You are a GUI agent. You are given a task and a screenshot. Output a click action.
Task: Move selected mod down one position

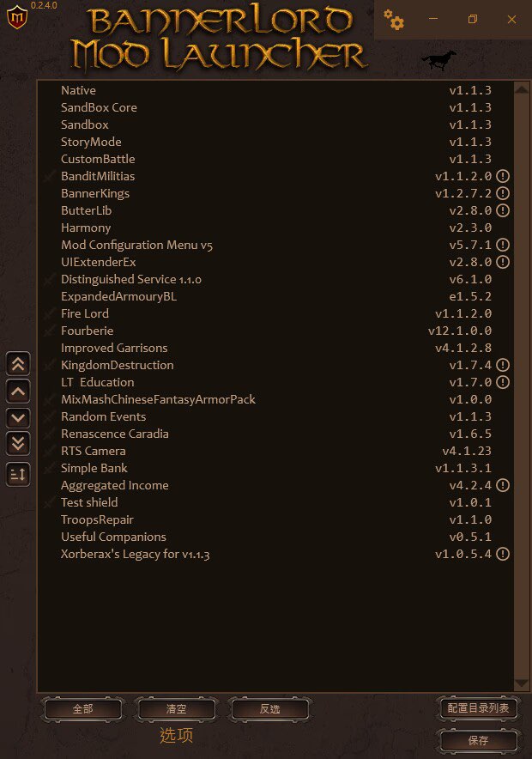click(x=18, y=418)
